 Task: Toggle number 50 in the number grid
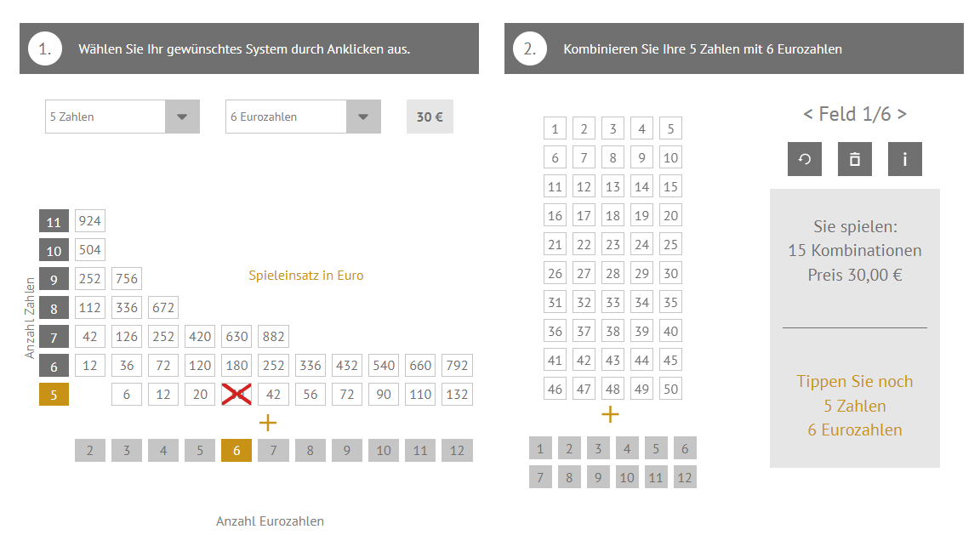point(670,389)
